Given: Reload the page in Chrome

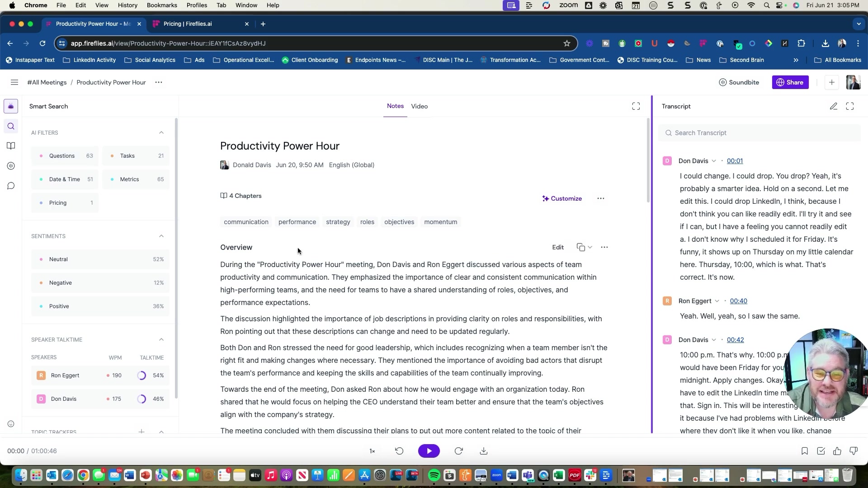Looking at the screenshot, I should click(42, 43).
